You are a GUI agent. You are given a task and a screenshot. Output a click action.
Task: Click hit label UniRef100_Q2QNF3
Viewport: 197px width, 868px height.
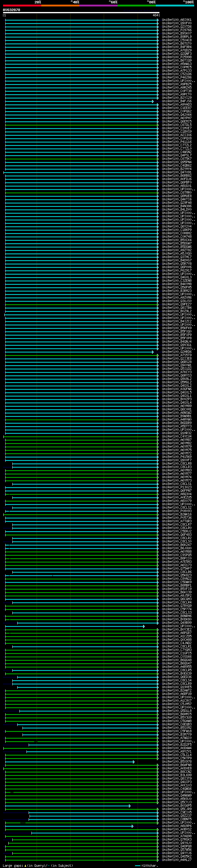click(x=176, y=54)
